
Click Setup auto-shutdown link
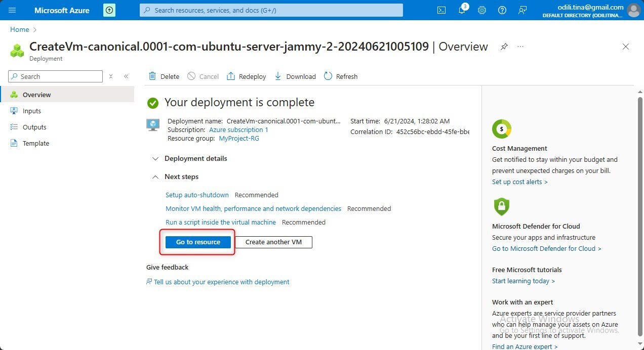click(x=197, y=195)
